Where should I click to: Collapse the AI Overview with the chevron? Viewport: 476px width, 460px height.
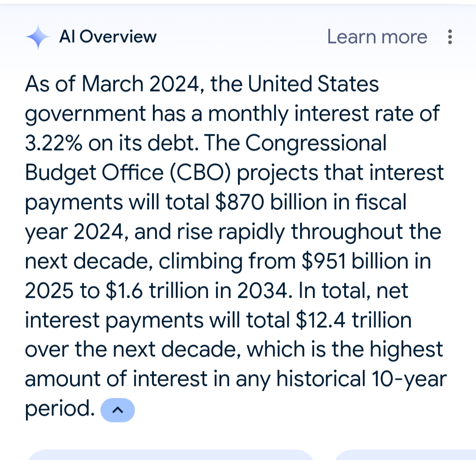pyautogui.click(x=118, y=410)
